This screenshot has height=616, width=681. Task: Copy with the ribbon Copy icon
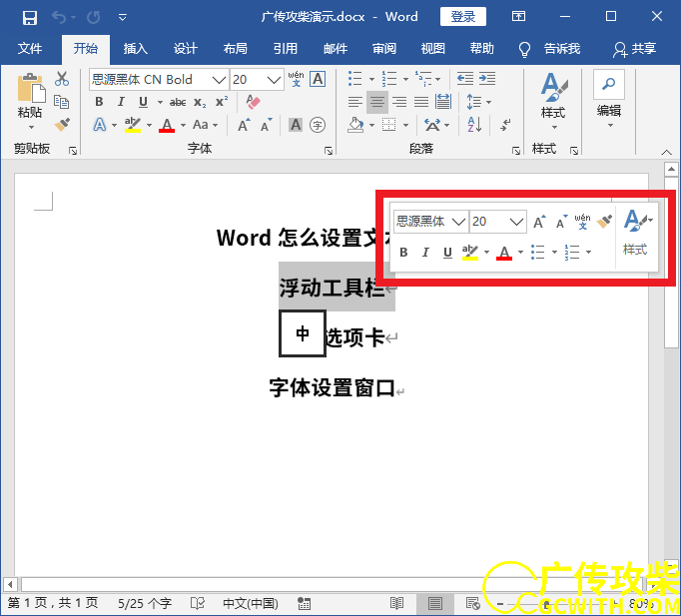coord(61,102)
